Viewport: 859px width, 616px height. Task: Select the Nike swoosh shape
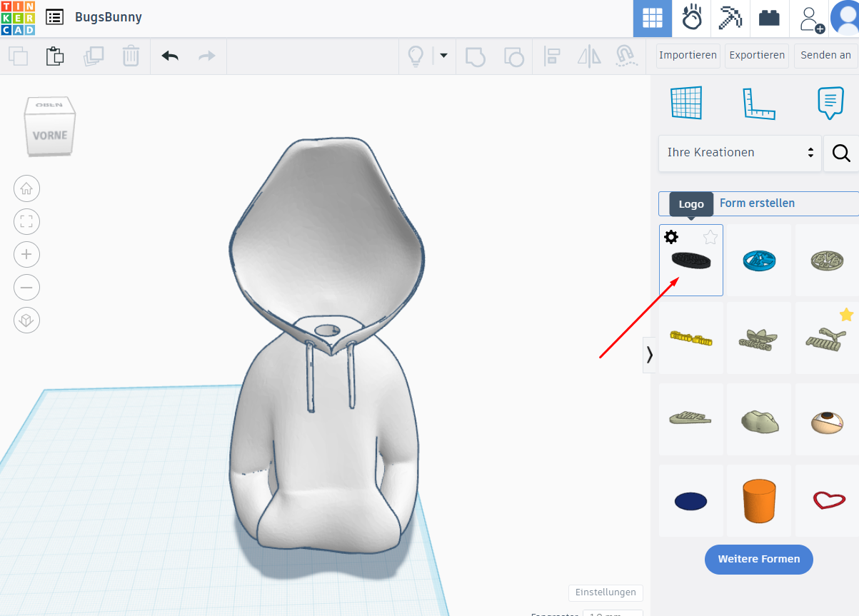[x=691, y=419]
